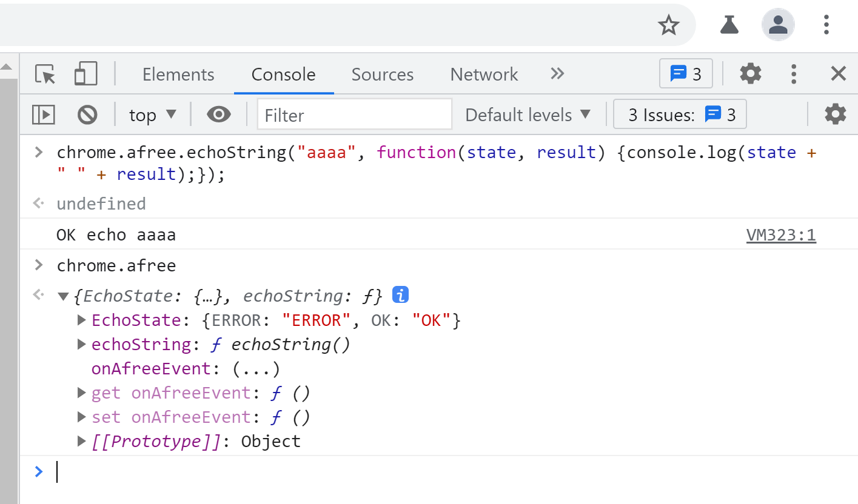Open console settings gear on the right
Image resolution: width=858 pixels, height=504 pixels.
click(x=835, y=114)
